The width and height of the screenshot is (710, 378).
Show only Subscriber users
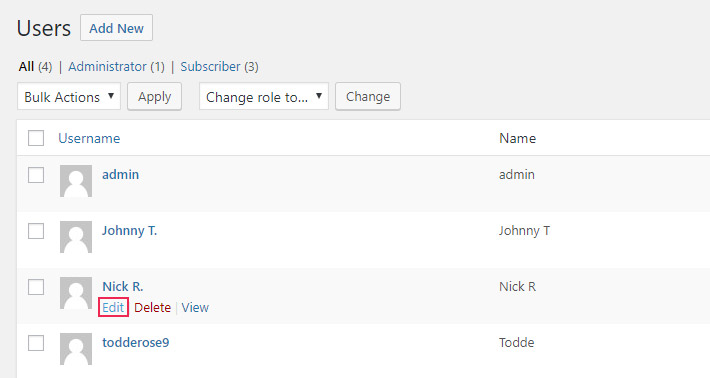tap(210, 67)
